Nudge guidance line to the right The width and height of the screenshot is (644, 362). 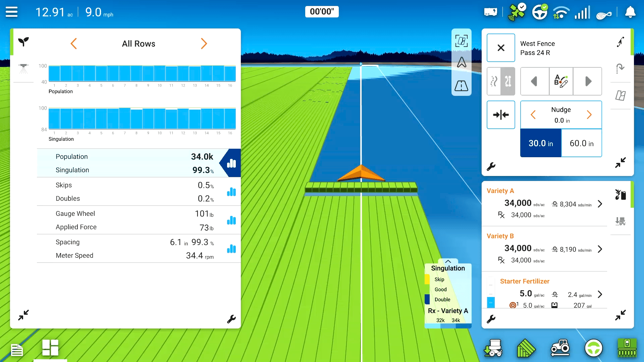point(589,115)
